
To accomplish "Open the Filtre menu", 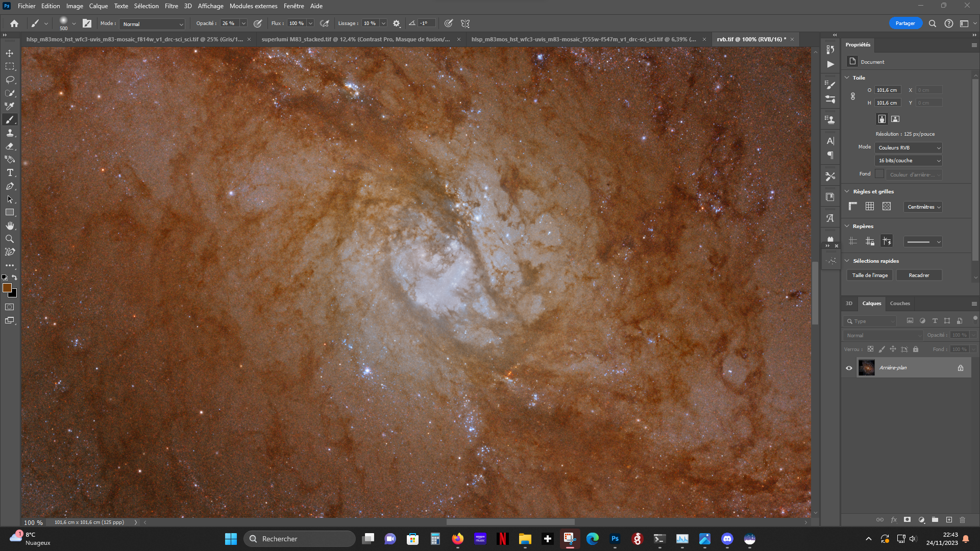I will click(x=171, y=6).
